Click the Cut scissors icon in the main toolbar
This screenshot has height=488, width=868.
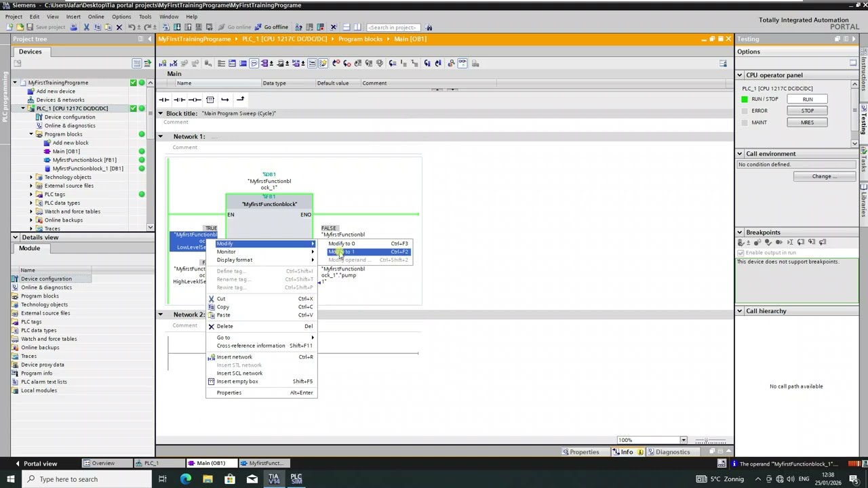(86, 27)
